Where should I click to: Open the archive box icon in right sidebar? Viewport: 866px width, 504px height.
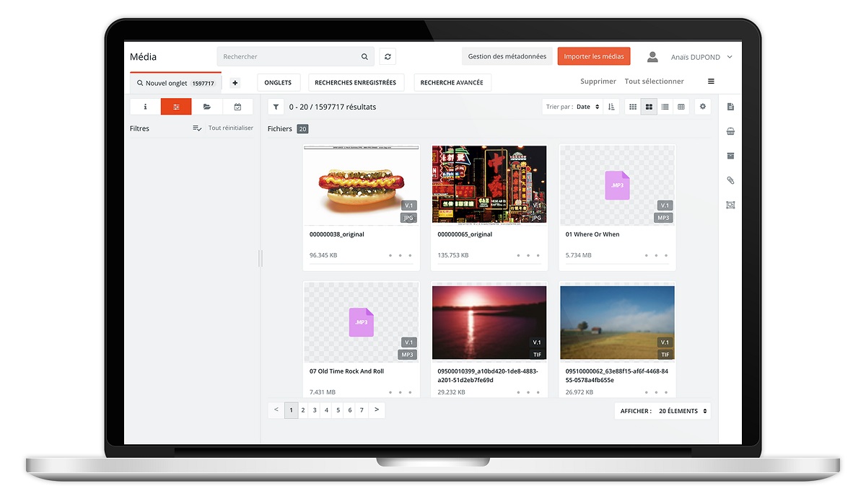[730, 156]
